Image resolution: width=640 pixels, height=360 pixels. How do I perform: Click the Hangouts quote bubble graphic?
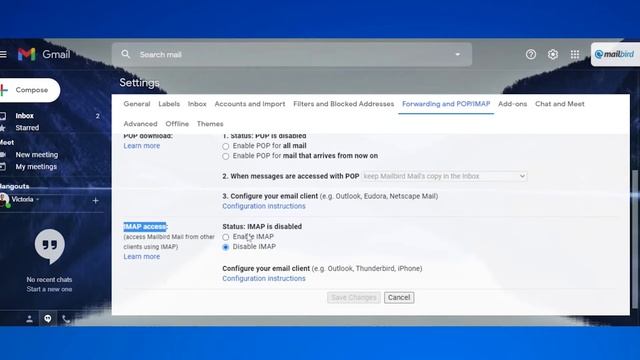49,246
